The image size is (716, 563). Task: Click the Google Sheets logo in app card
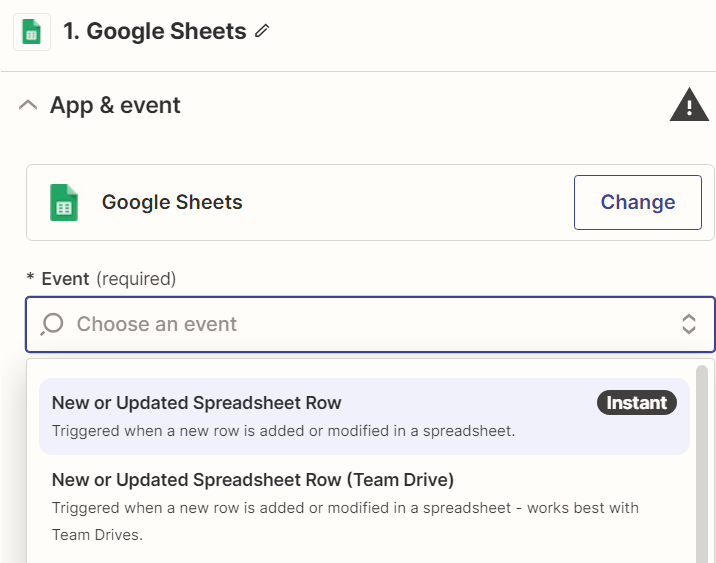coord(64,202)
